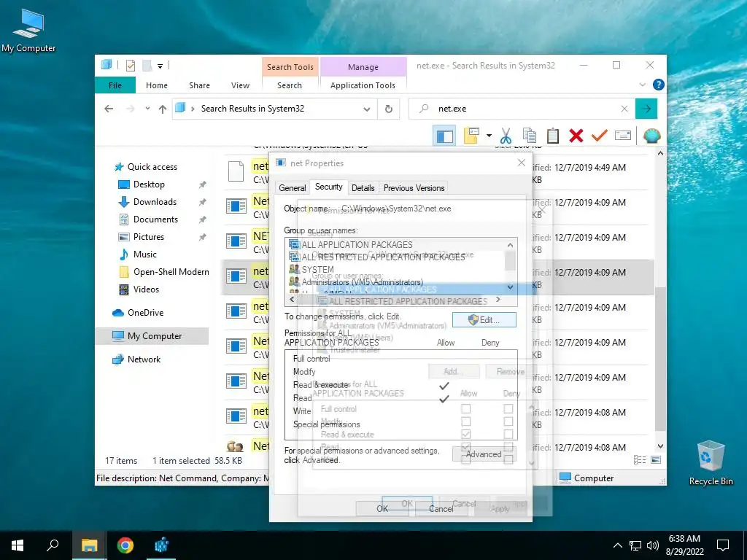The height and width of the screenshot is (560, 747).
Task: Open Documents in the navigation pane
Action: (155, 219)
